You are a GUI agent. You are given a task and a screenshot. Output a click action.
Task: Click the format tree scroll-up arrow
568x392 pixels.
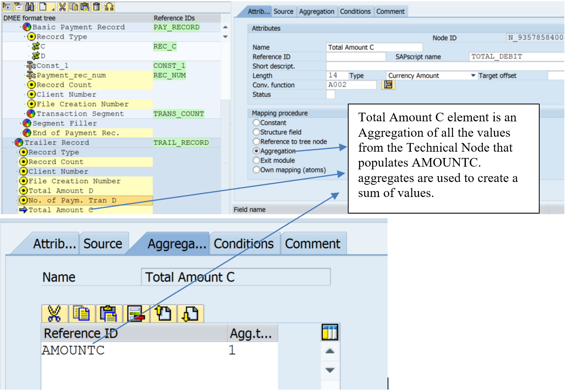pos(225,27)
